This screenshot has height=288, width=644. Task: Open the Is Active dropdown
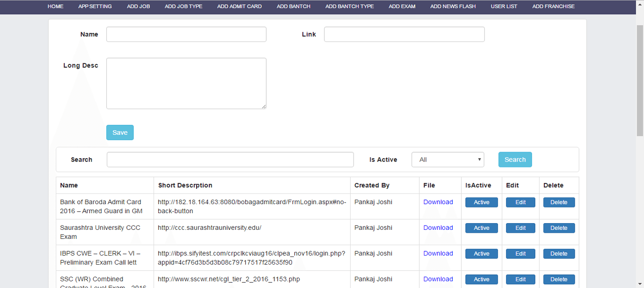[x=447, y=160]
